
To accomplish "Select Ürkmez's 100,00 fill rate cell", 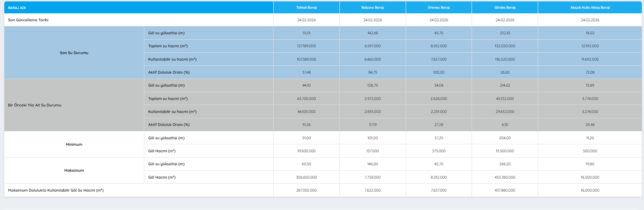I will pos(438,73).
